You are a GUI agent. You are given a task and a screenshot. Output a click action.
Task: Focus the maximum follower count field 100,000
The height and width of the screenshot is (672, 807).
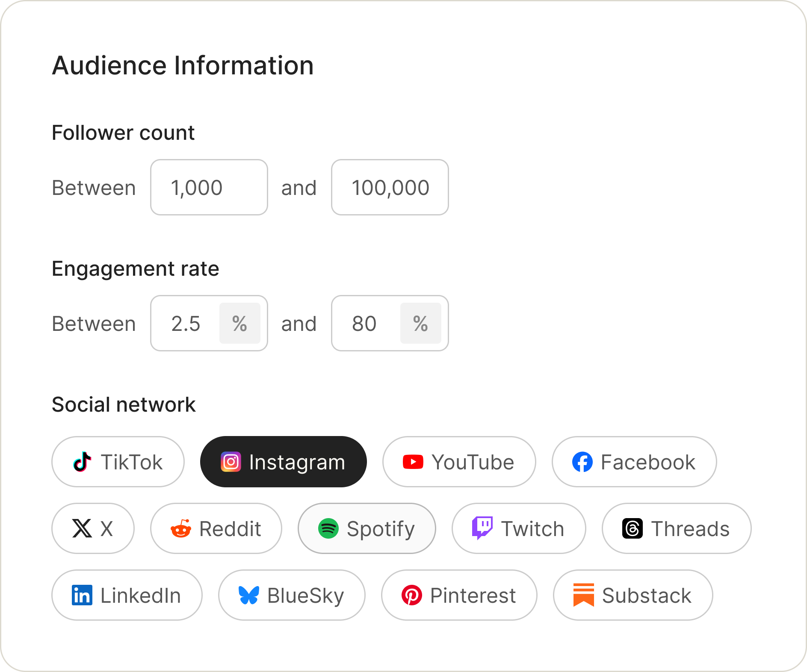(x=390, y=187)
